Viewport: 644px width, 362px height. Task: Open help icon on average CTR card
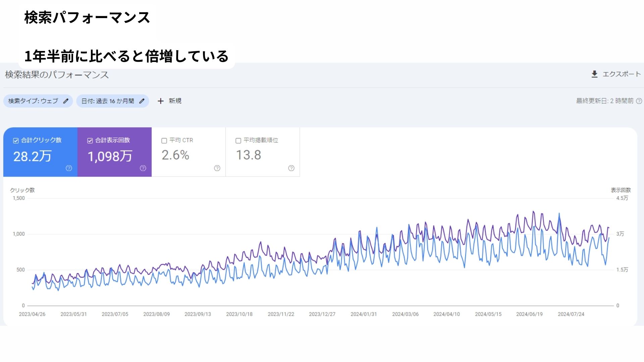217,168
